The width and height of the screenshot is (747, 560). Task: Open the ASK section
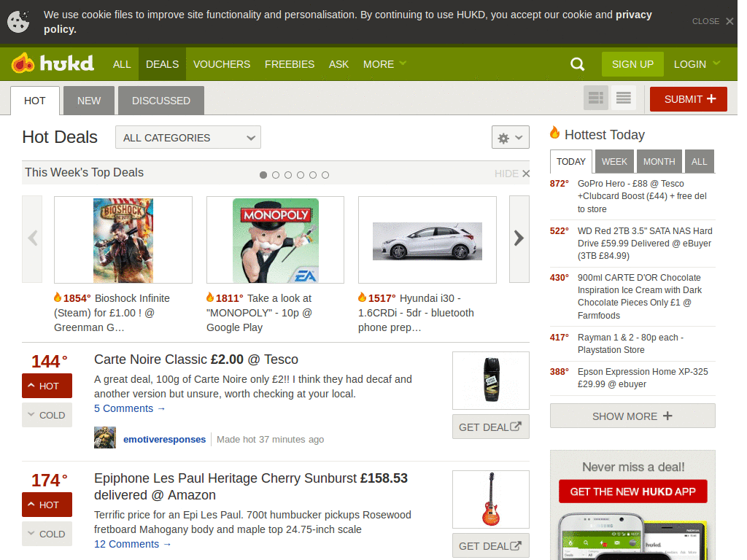pyautogui.click(x=338, y=64)
